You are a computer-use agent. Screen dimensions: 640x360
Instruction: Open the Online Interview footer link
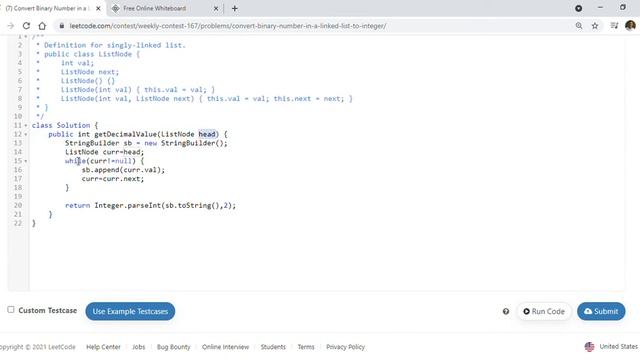225,347
